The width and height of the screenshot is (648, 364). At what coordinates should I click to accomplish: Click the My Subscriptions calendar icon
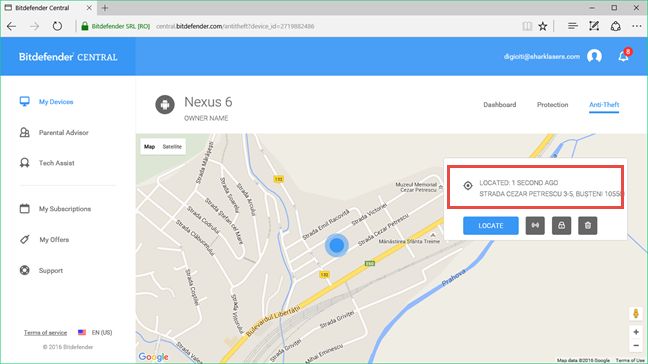point(25,209)
